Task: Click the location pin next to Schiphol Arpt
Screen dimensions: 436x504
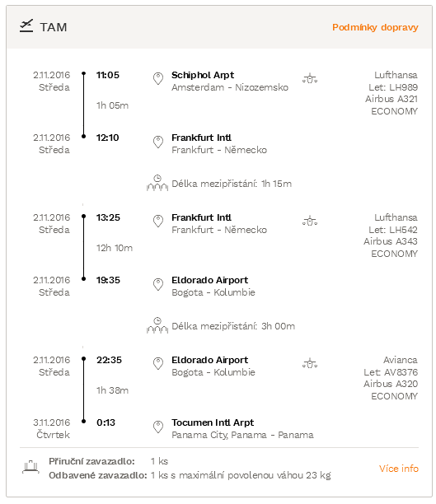Action: click(158, 79)
